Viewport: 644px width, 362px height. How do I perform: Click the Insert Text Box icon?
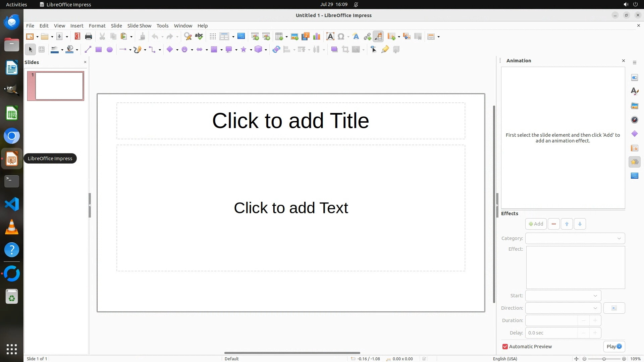click(330, 37)
